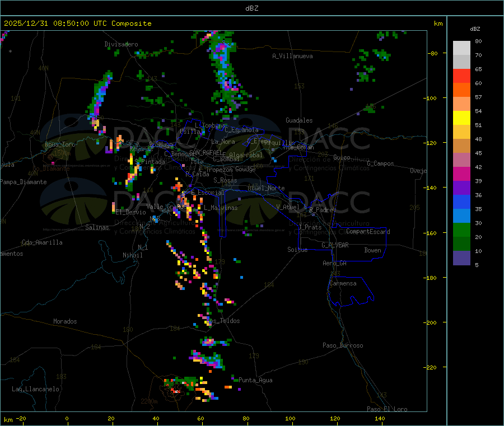Select the dark purple 5-10 dBZ legend swatch
The width and height of the screenshot is (504, 426).
tap(461, 258)
